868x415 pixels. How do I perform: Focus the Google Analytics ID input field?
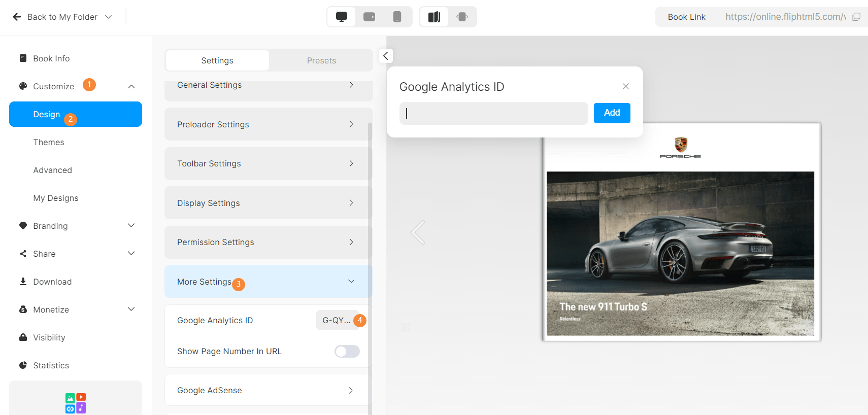(494, 113)
